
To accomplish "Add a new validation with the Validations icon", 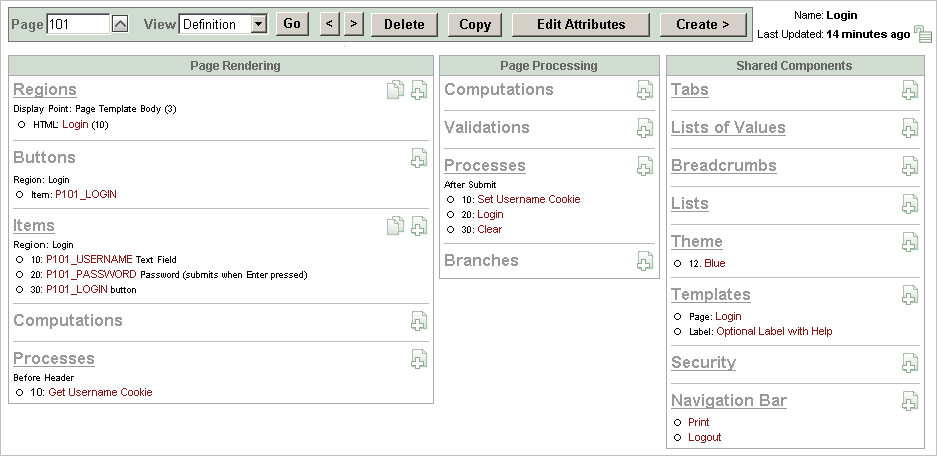I will point(645,128).
